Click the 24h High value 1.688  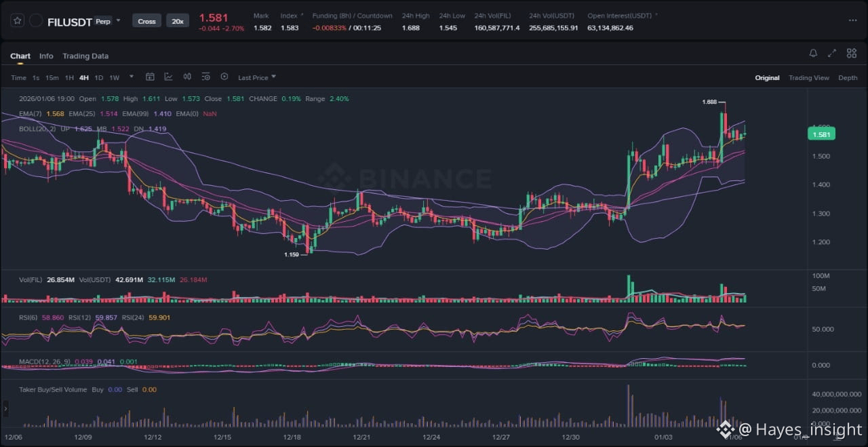pos(410,28)
